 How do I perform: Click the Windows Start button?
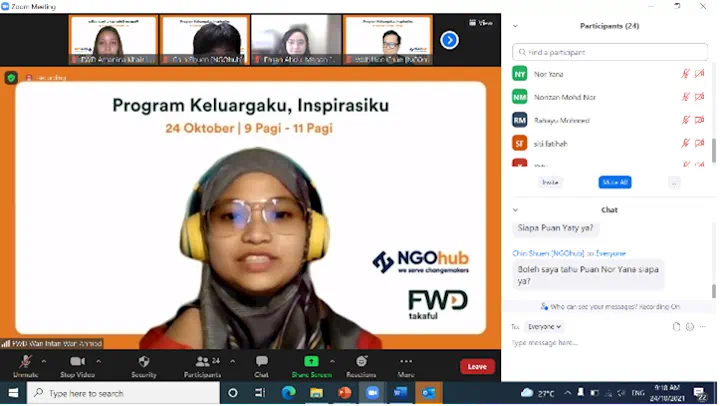(x=13, y=393)
